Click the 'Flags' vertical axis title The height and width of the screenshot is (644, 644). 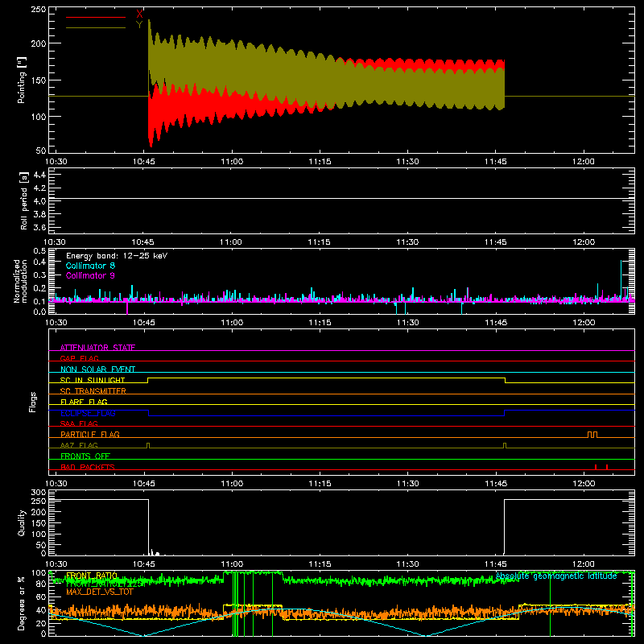tap(32, 402)
